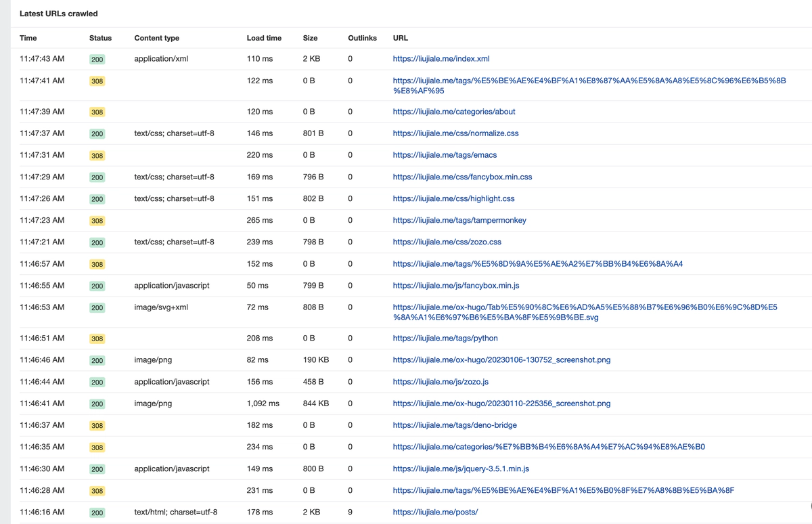The height and width of the screenshot is (524, 812).
Task: Click the js/fancybox.min.js URL
Action: (456, 286)
